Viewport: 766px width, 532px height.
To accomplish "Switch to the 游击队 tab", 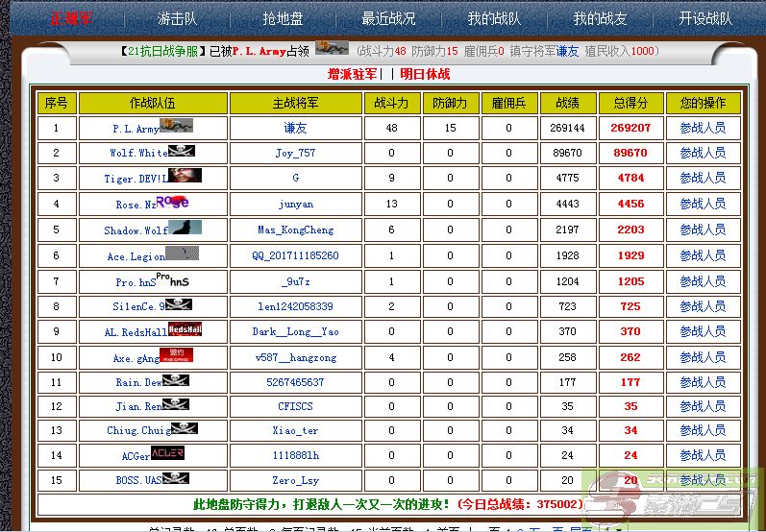I will (x=178, y=18).
